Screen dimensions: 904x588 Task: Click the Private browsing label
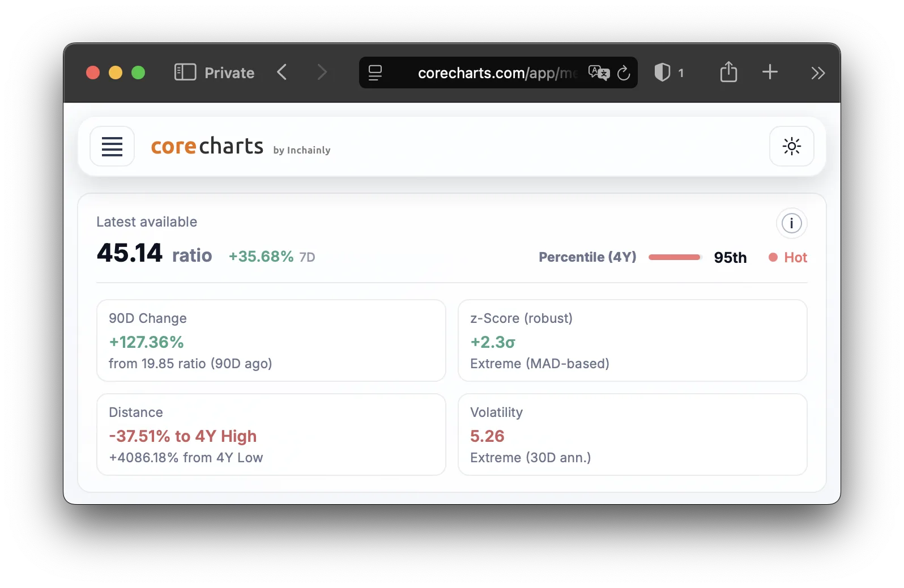[229, 73]
